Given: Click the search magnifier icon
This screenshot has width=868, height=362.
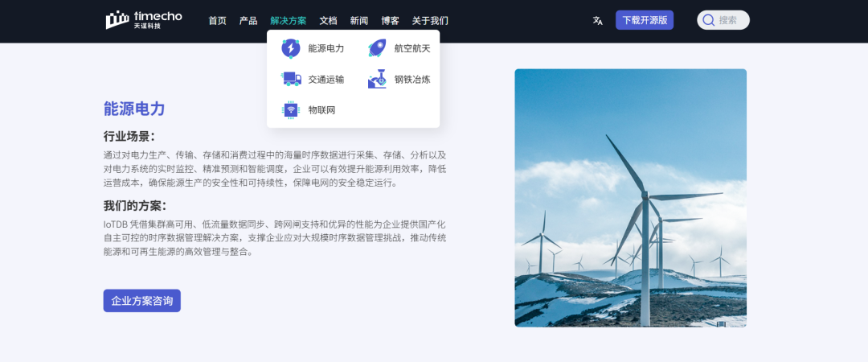Looking at the screenshot, I should [x=708, y=20].
